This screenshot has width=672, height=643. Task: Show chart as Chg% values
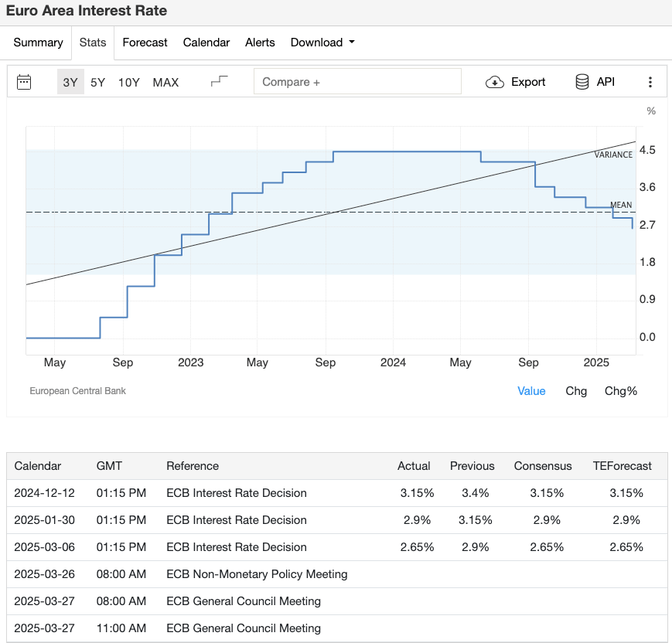pyautogui.click(x=620, y=391)
